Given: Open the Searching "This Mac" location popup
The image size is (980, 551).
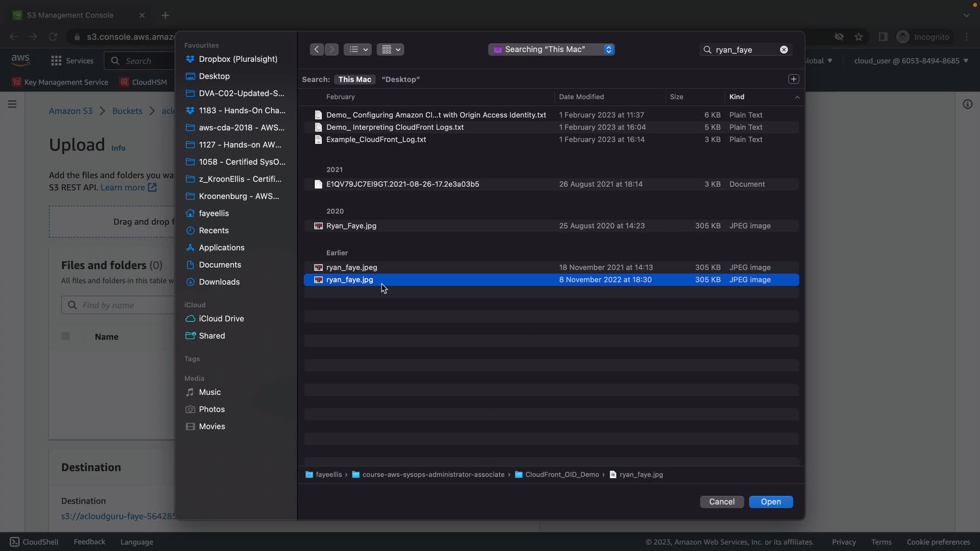Looking at the screenshot, I should click(x=551, y=49).
